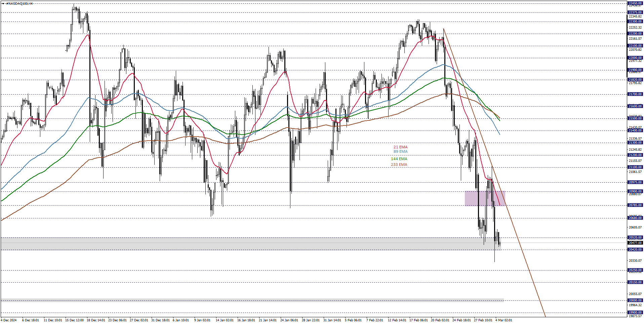Click the 20975.00 level label
This screenshot has width=644, height=324.
pyautogui.click(x=635, y=182)
